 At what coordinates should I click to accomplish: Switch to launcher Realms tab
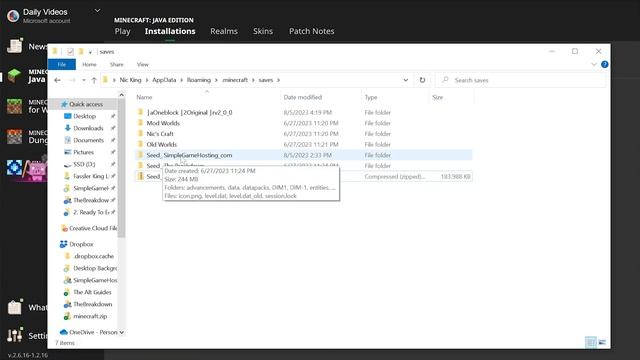point(224,31)
